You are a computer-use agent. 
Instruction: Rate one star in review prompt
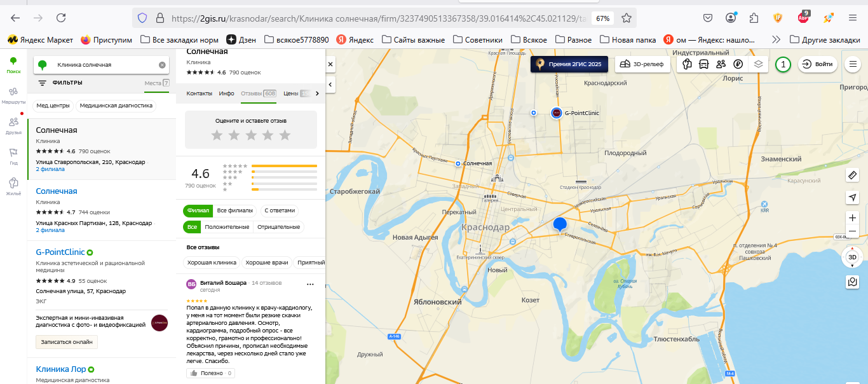(x=217, y=135)
